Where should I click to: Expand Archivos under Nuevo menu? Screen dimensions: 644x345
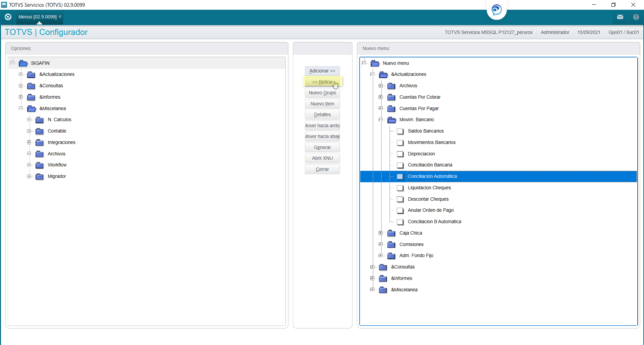pos(381,86)
